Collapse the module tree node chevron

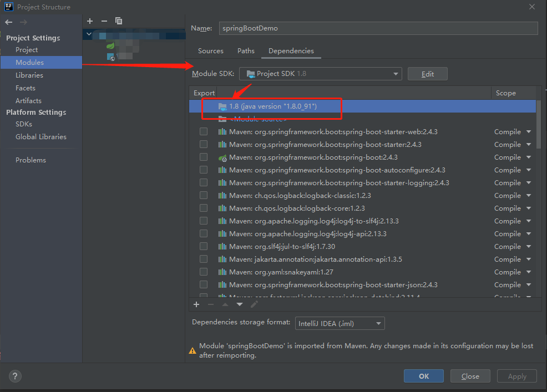coord(89,34)
